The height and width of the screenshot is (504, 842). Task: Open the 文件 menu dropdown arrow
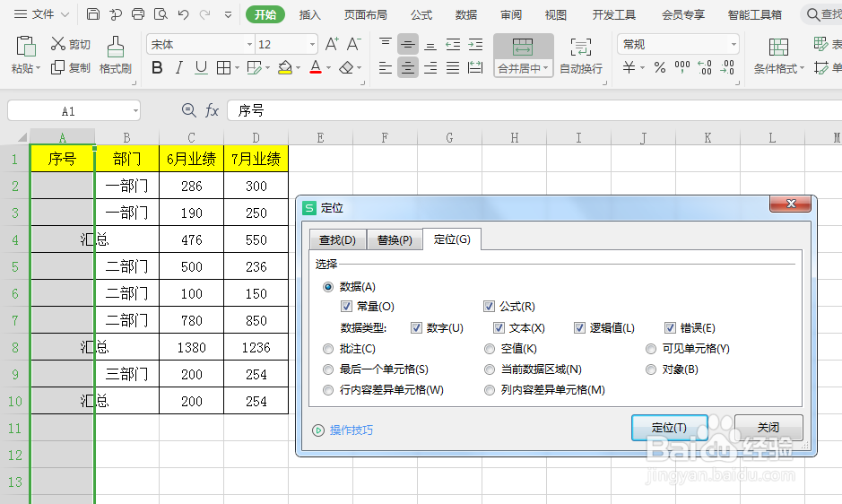(x=65, y=14)
